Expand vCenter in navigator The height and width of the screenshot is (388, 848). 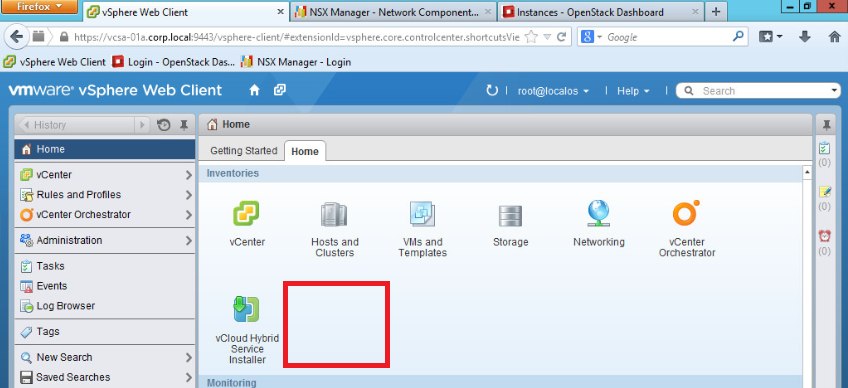point(188,175)
